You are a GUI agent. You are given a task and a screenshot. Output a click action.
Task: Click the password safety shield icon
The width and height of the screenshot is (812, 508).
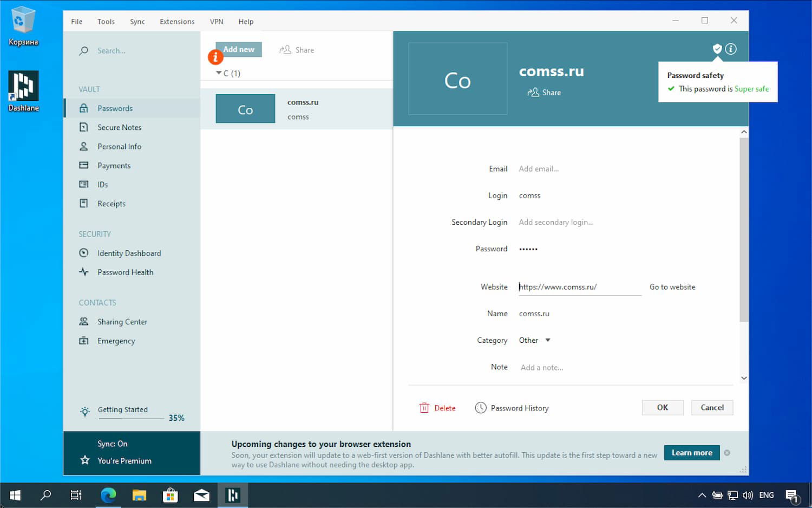click(717, 48)
